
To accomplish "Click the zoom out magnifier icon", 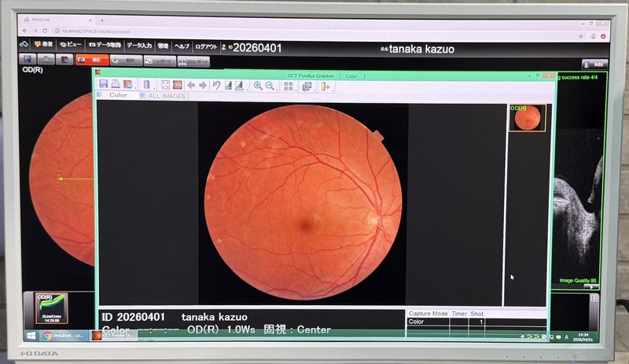I will point(270,85).
